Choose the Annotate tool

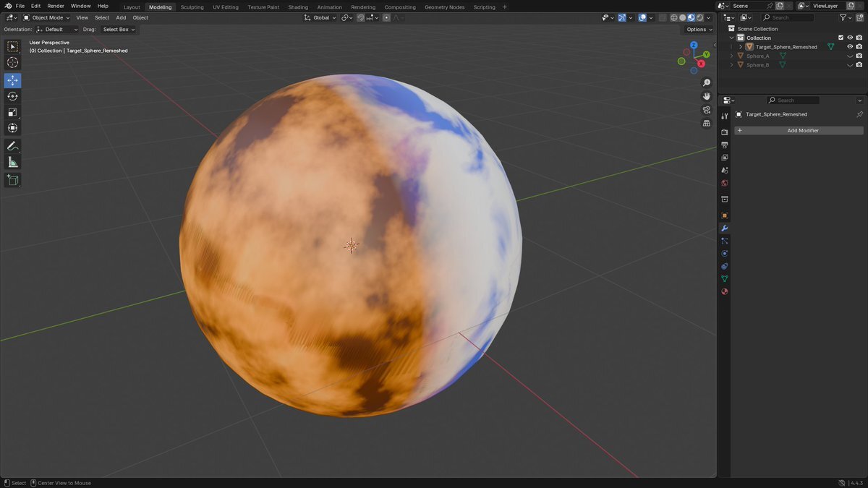(x=13, y=146)
